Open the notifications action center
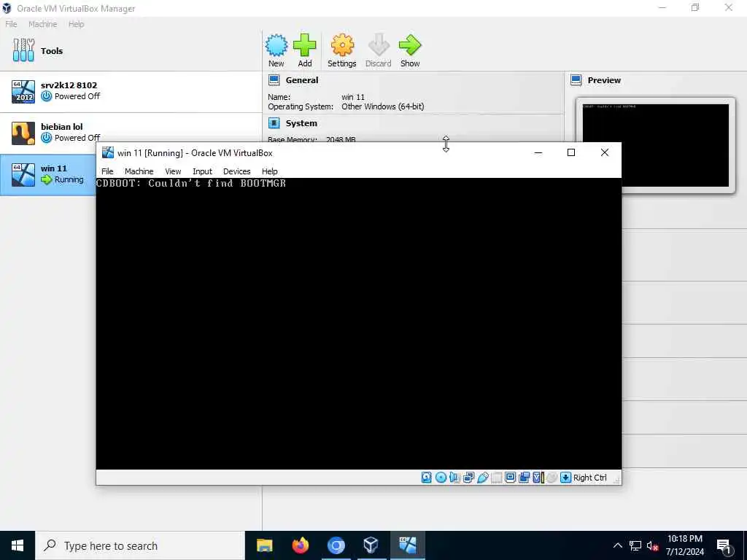The width and height of the screenshot is (747, 560). click(x=724, y=546)
